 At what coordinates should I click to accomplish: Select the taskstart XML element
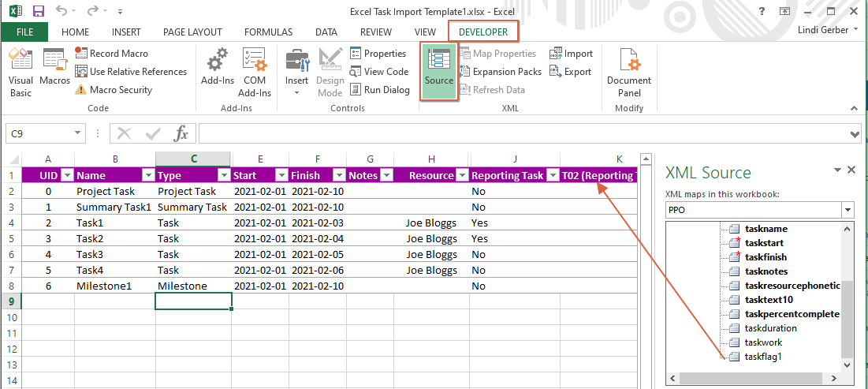(x=765, y=243)
